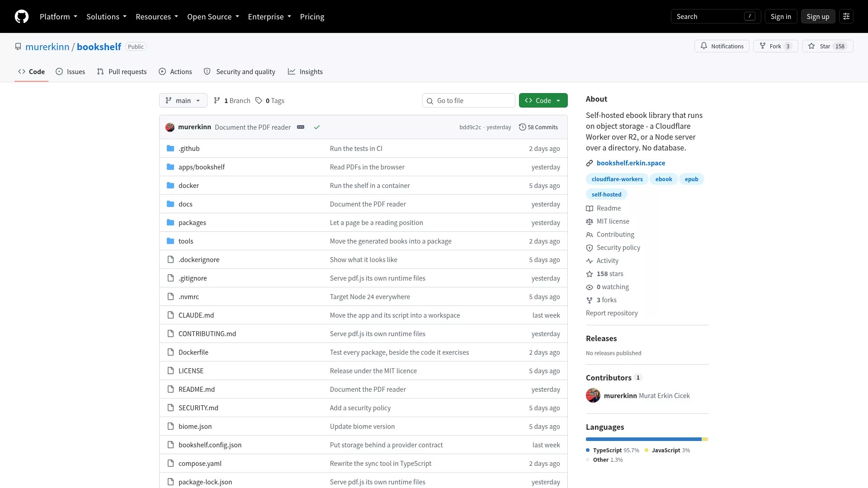The image size is (868, 488).
Task: Click the folder icon beside apps/bookshelf
Action: tap(170, 167)
